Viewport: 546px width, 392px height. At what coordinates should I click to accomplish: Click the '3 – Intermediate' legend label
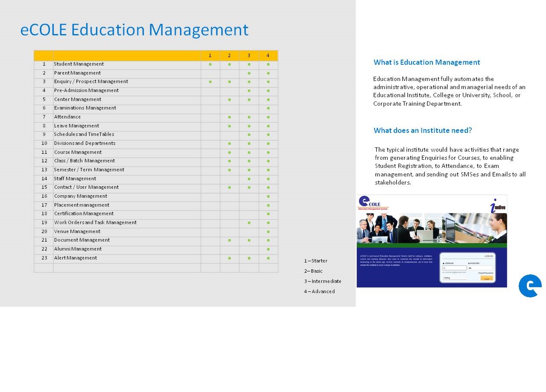click(322, 281)
